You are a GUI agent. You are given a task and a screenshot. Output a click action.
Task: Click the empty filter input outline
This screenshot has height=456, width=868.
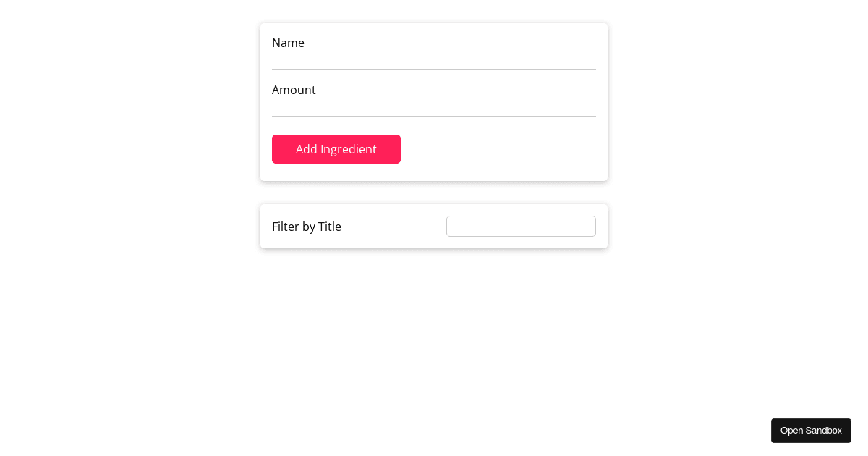coord(521,226)
